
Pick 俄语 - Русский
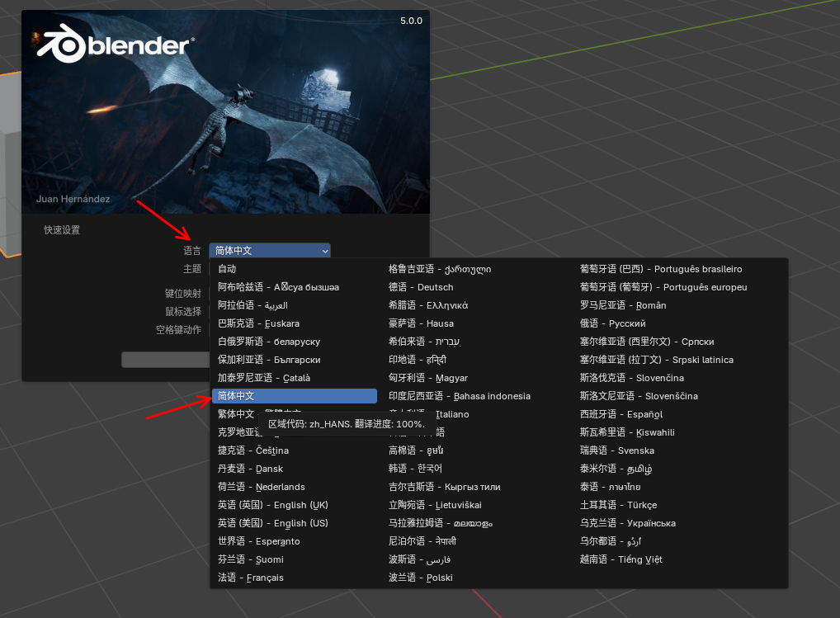point(681,323)
